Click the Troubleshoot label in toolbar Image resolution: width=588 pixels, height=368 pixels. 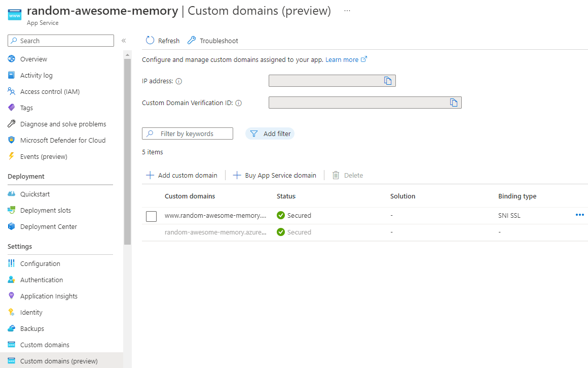(219, 41)
